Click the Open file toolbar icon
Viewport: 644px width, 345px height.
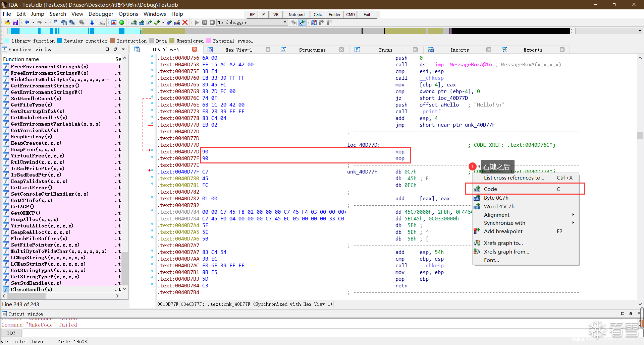pos(7,22)
